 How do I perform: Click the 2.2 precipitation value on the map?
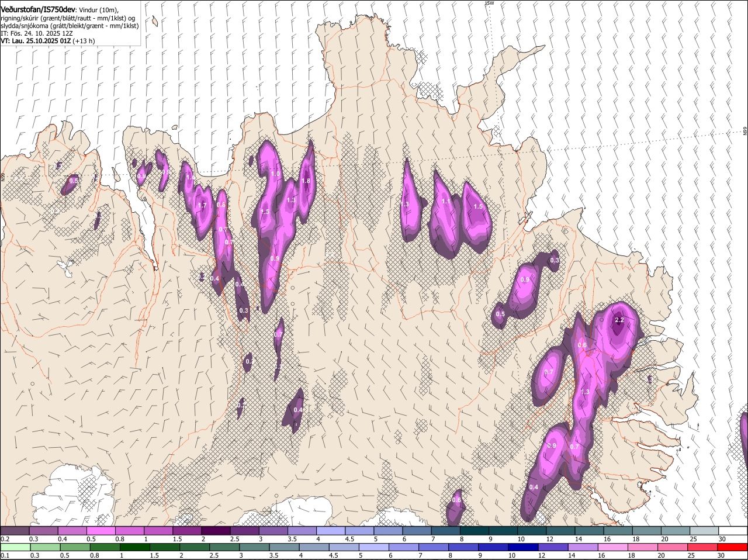coord(620,320)
